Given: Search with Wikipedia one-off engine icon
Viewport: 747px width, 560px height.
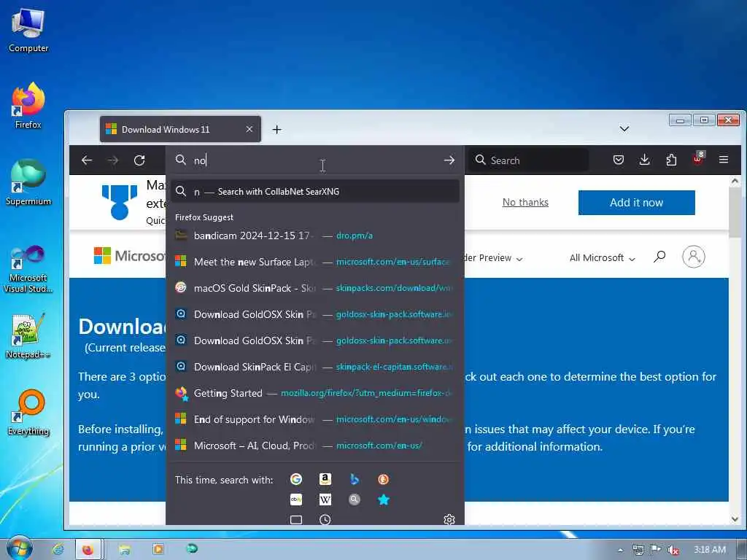Looking at the screenshot, I should pos(325,499).
